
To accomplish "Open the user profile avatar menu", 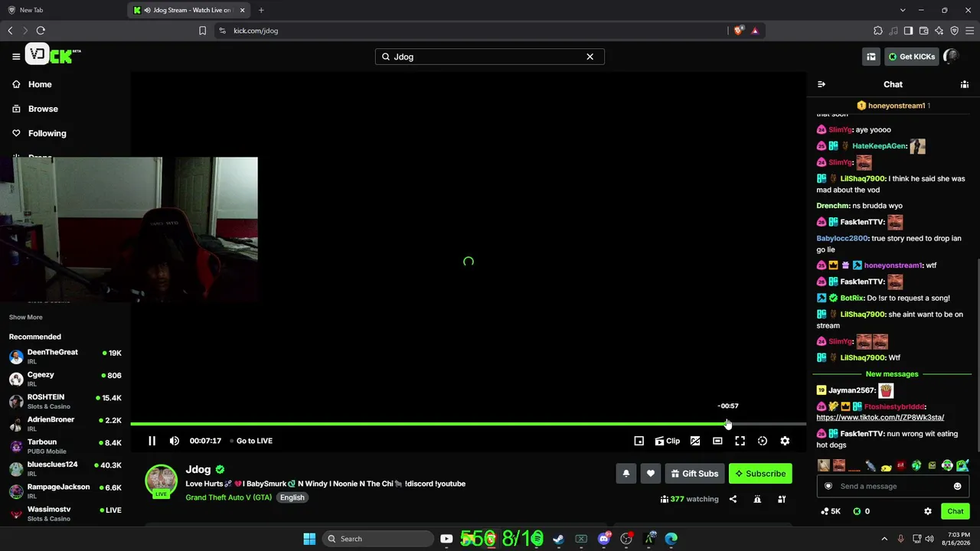I will pos(952,57).
